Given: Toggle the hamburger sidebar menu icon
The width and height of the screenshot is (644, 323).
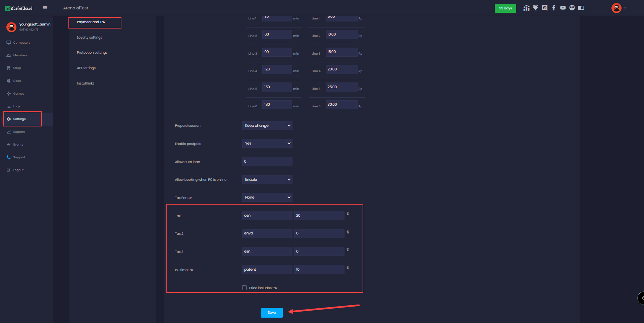Looking at the screenshot, I should [45, 8].
